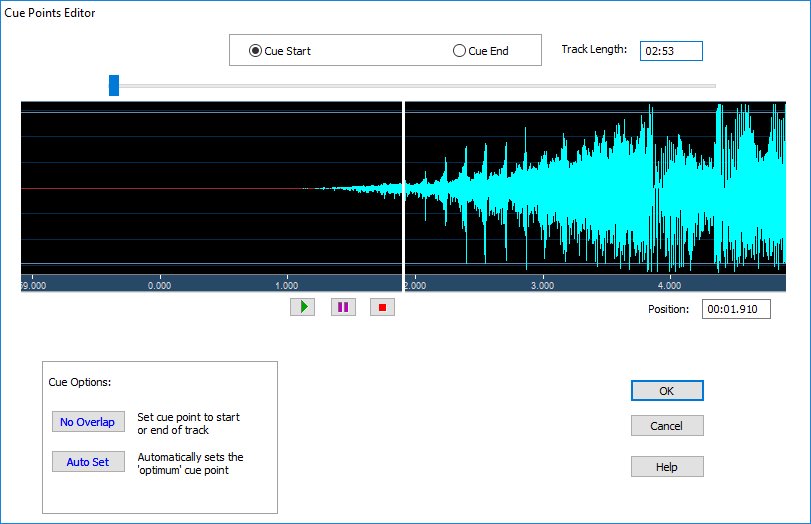Image resolution: width=811 pixels, height=524 pixels.
Task: Click the Cancel button
Action: 667,426
